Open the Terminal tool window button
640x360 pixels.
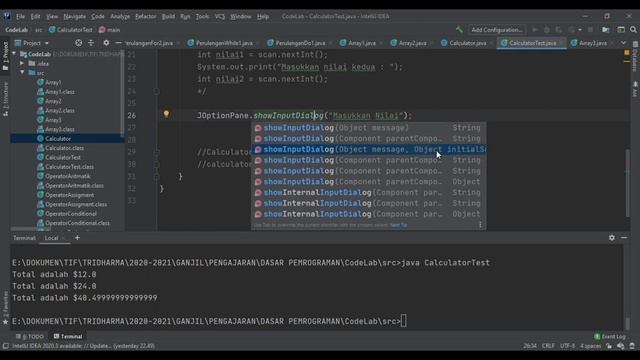(x=68, y=336)
